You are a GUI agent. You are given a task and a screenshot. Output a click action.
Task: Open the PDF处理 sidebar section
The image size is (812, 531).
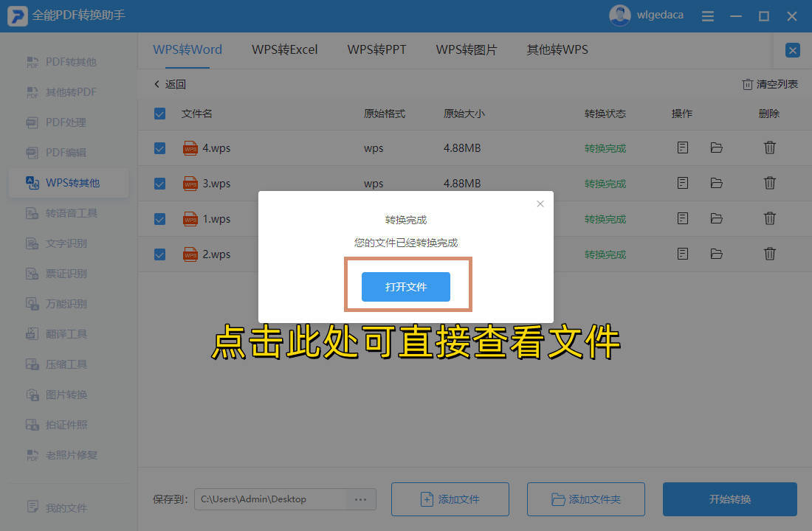pos(56,122)
